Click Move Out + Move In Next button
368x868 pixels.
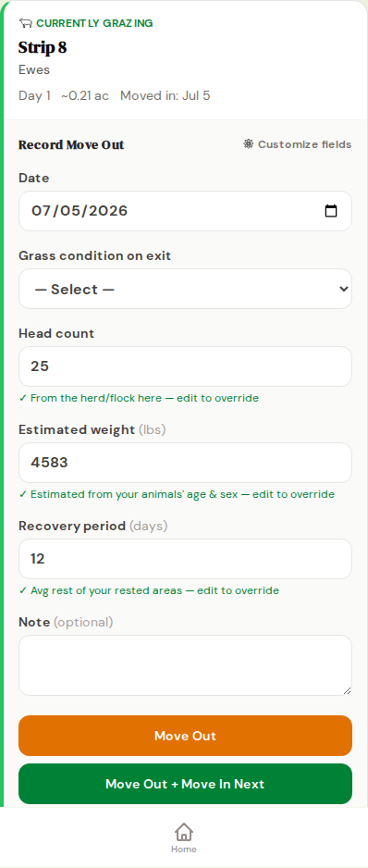click(185, 784)
